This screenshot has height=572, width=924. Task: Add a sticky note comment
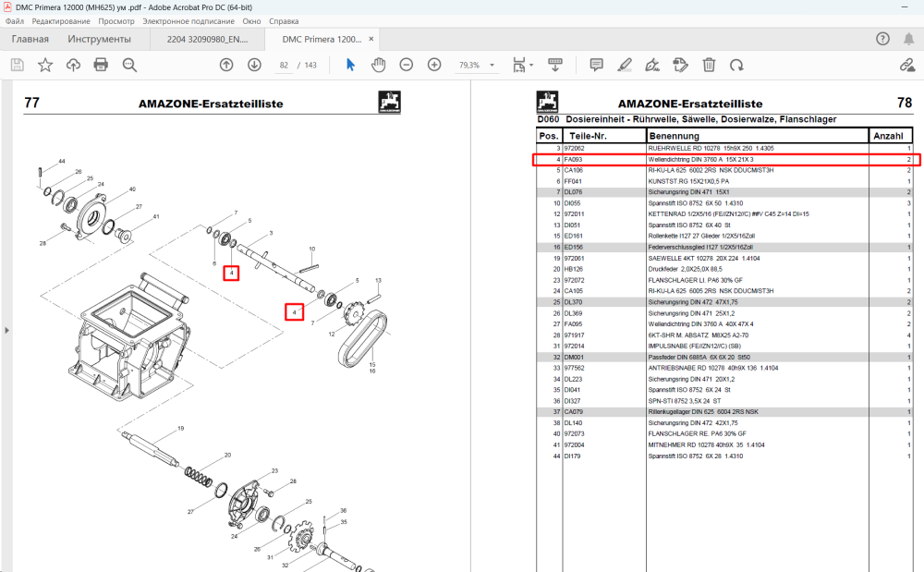tap(596, 65)
